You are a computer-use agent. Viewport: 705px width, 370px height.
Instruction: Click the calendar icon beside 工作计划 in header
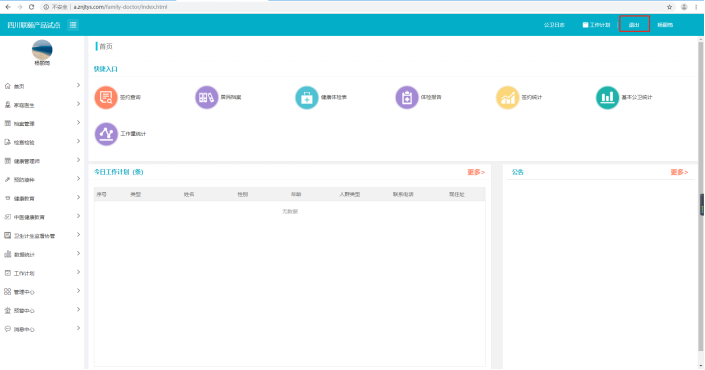pyautogui.click(x=585, y=25)
